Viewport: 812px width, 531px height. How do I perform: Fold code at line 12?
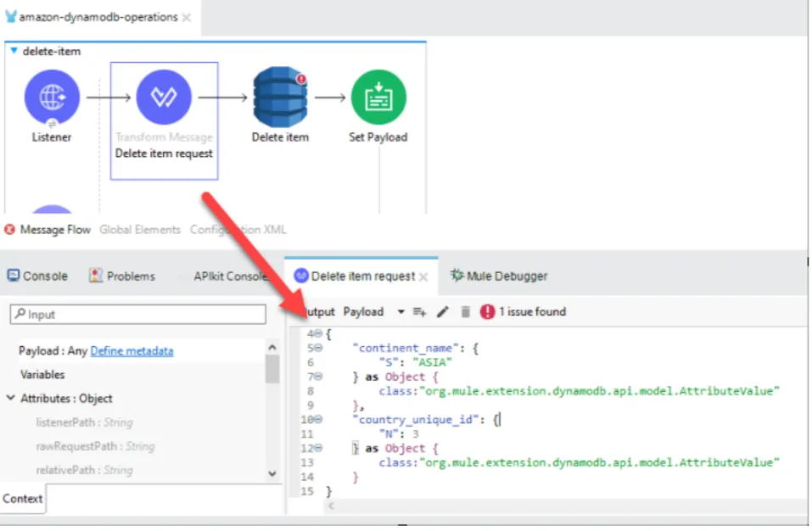pos(318,448)
